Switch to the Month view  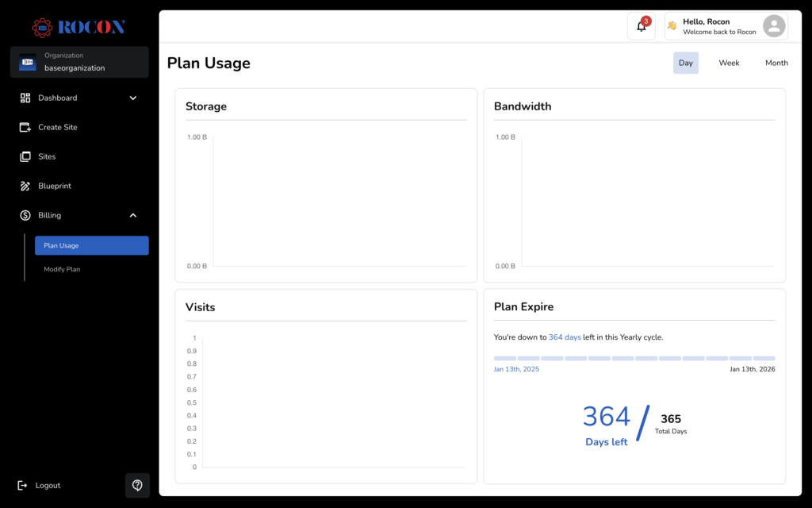click(776, 62)
